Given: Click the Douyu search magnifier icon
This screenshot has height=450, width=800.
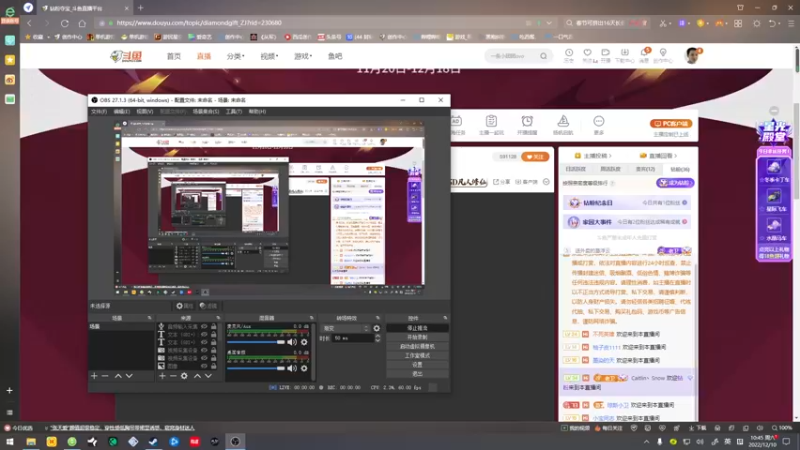Looking at the screenshot, I should coord(543,56).
